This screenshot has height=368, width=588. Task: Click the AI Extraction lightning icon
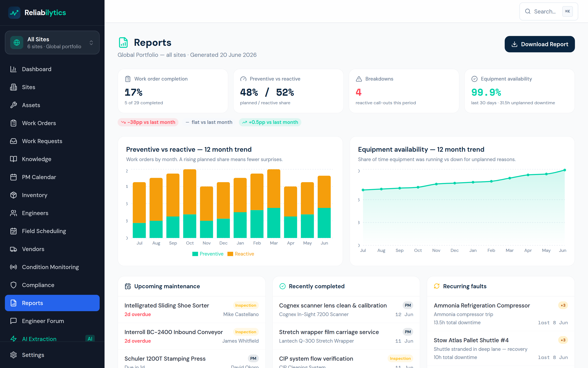point(13,339)
